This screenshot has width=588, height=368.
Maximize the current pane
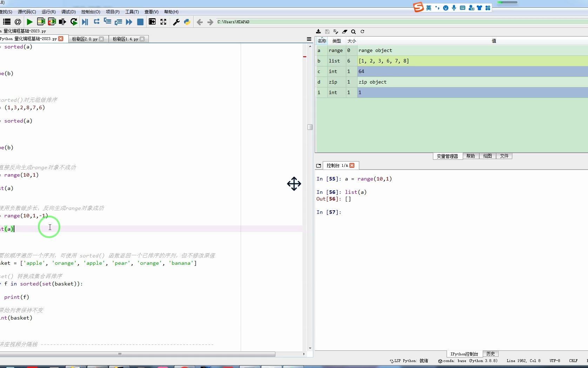(152, 22)
